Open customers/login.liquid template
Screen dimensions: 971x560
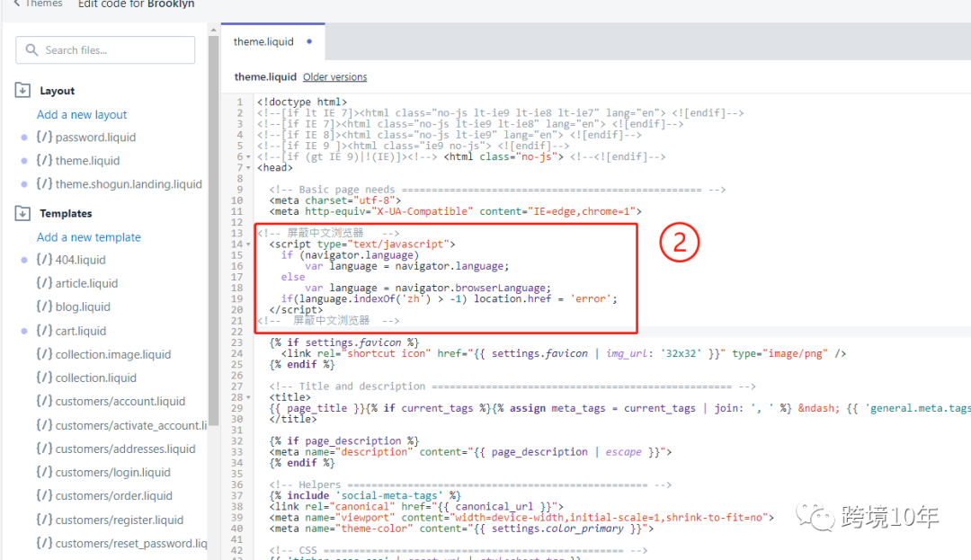[112, 473]
